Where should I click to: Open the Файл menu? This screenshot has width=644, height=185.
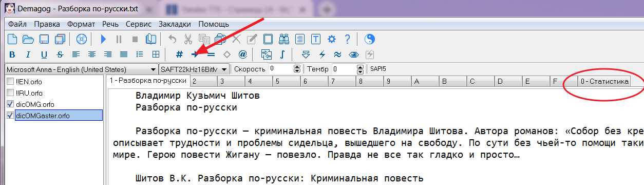pos(17,24)
